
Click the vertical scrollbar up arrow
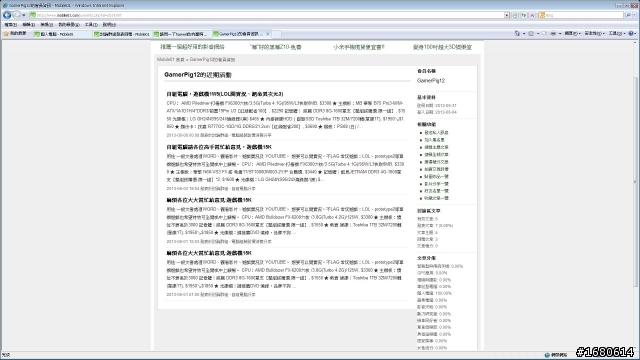(636, 43)
